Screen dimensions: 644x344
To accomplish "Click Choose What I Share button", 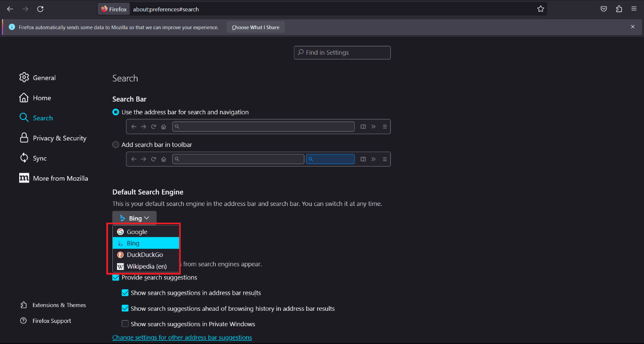I will coord(256,27).
